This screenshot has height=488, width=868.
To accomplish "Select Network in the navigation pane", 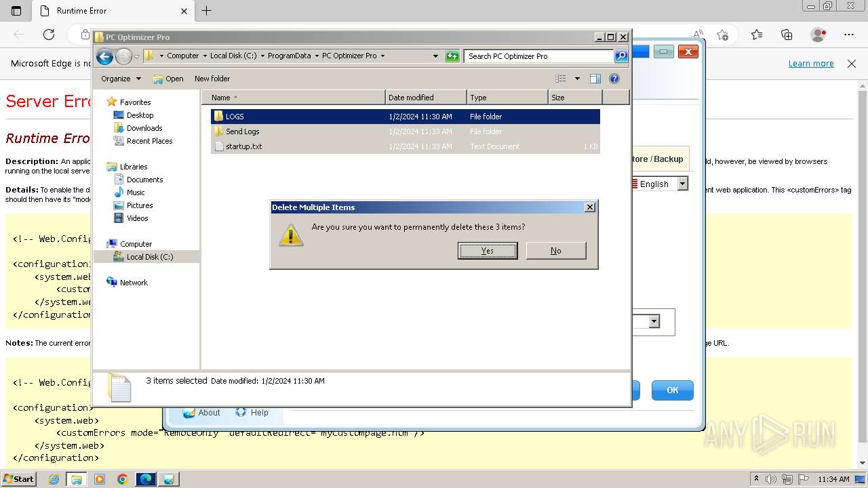I will [x=127, y=283].
